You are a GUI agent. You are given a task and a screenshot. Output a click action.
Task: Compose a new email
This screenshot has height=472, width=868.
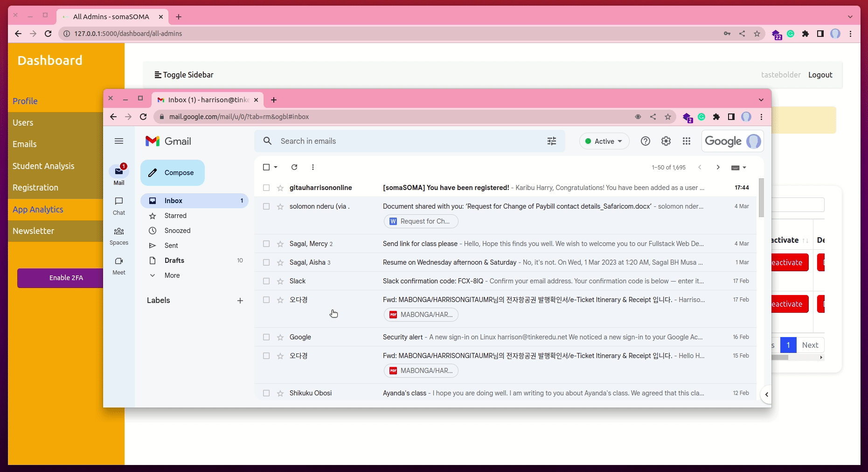point(173,173)
